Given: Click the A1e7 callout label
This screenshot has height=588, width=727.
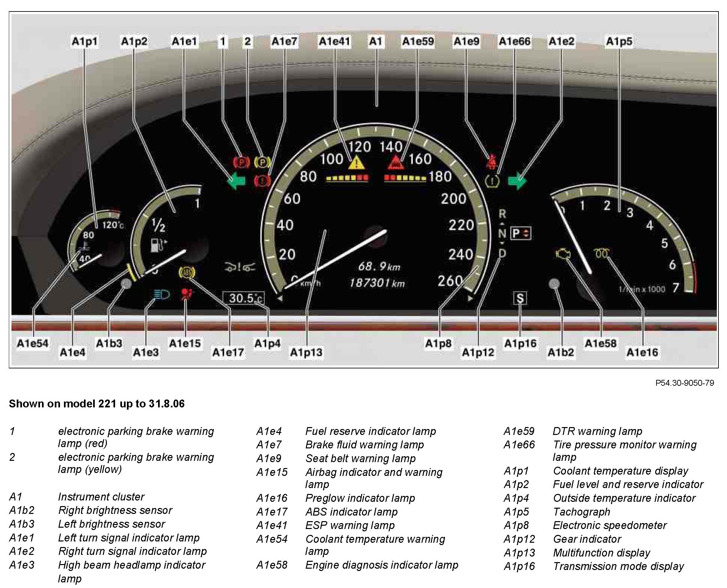Looking at the screenshot, I should coord(284,42).
